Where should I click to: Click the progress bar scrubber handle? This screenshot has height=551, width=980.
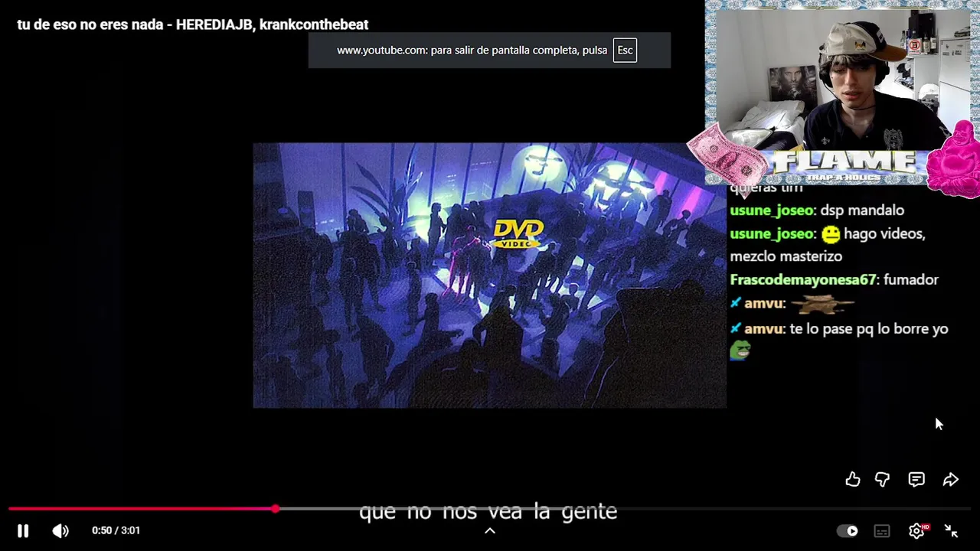tap(275, 508)
